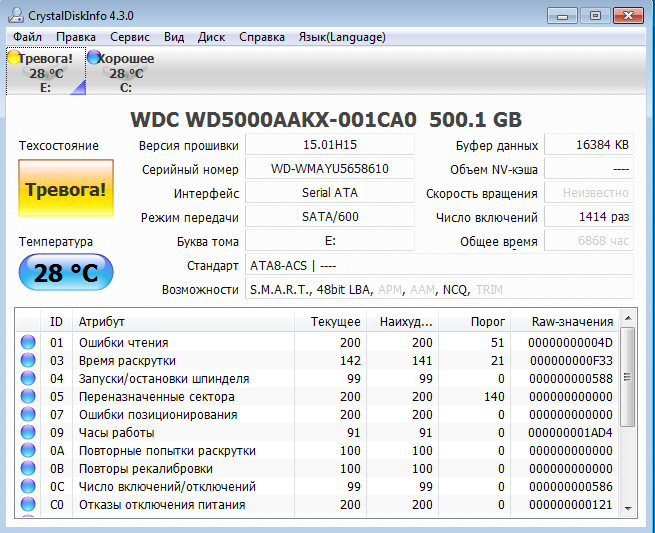Image resolution: width=655 pixels, height=533 pixels.
Task: Click the status orb for C0 Отказы отключения питания
Action: 28,504
